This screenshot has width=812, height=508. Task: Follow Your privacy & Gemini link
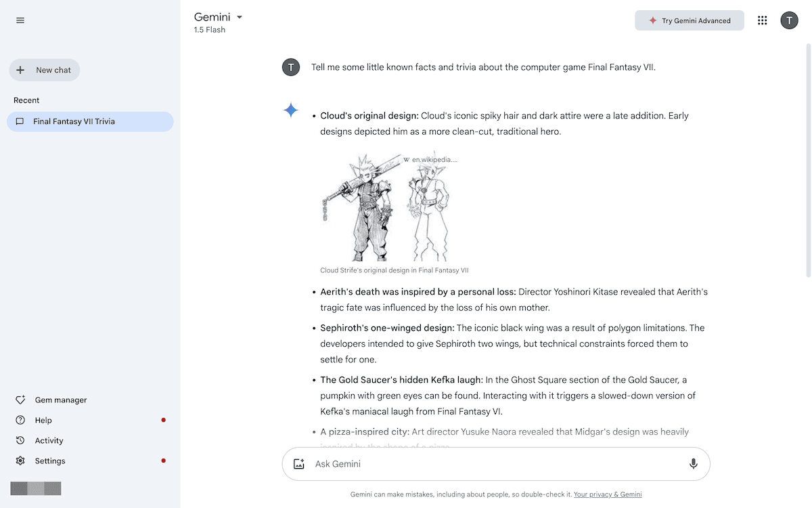pyautogui.click(x=608, y=494)
